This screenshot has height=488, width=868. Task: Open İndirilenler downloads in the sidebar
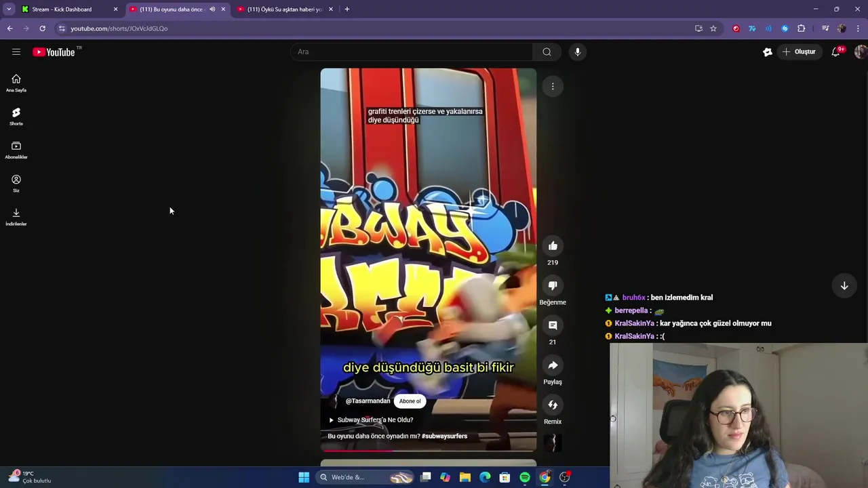[x=16, y=217]
